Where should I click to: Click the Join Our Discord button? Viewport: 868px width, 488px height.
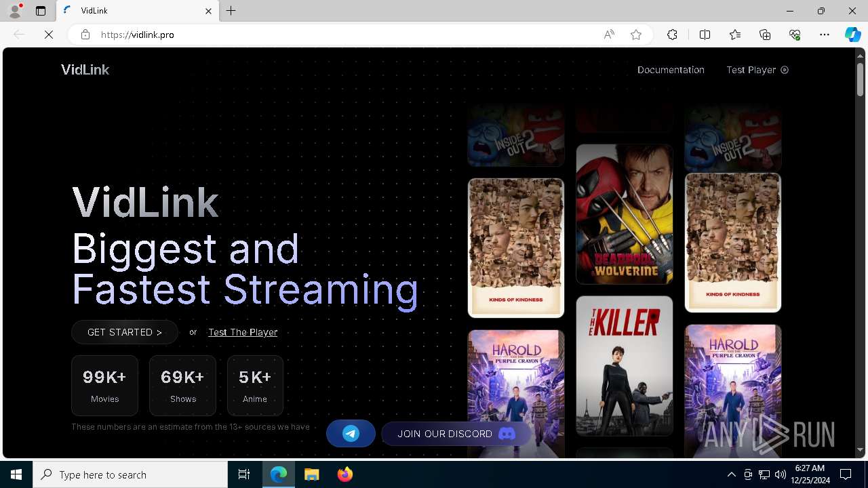(x=456, y=434)
